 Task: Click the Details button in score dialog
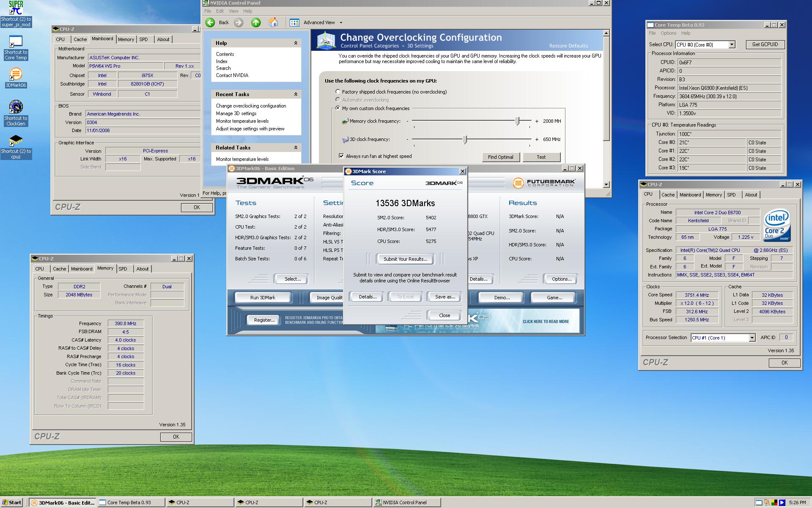click(x=368, y=297)
